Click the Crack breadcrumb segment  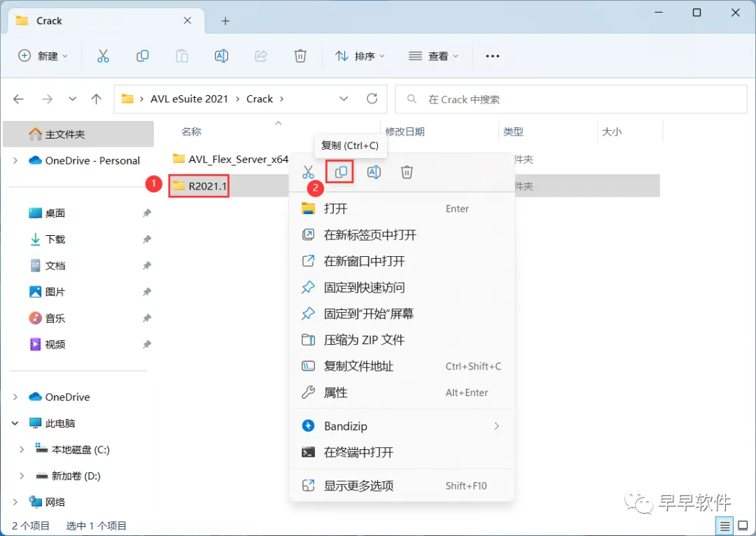pyautogui.click(x=260, y=99)
